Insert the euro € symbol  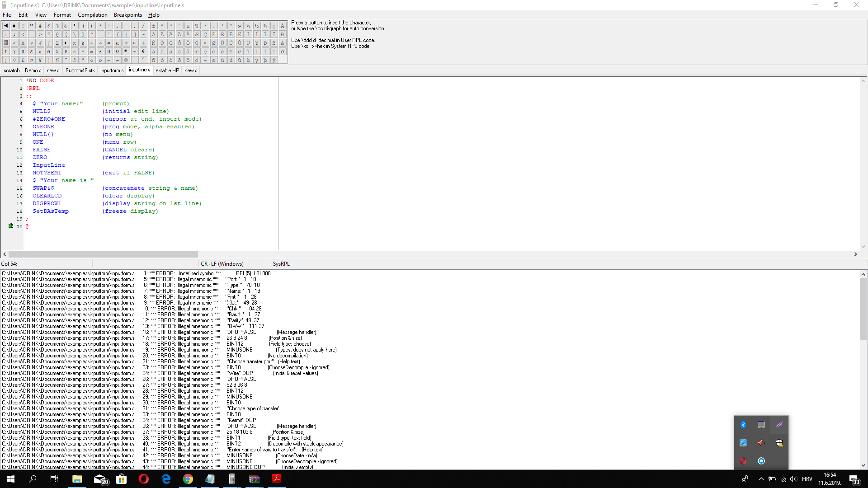pos(143,52)
